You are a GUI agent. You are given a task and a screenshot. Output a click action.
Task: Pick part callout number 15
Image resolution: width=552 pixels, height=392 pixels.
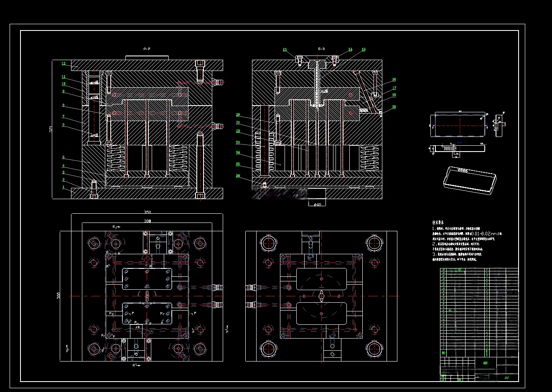pyautogui.click(x=364, y=50)
